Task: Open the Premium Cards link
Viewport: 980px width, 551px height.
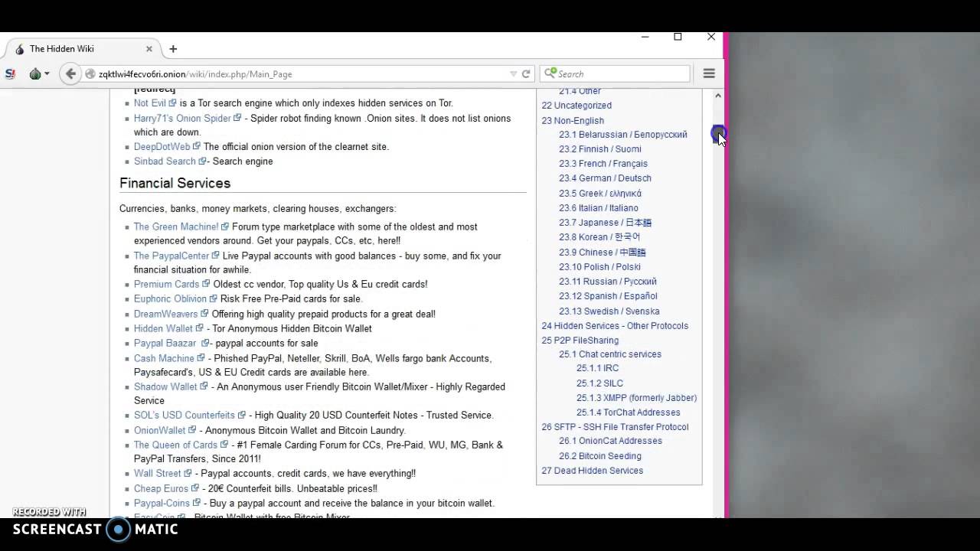Action: click(x=166, y=285)
